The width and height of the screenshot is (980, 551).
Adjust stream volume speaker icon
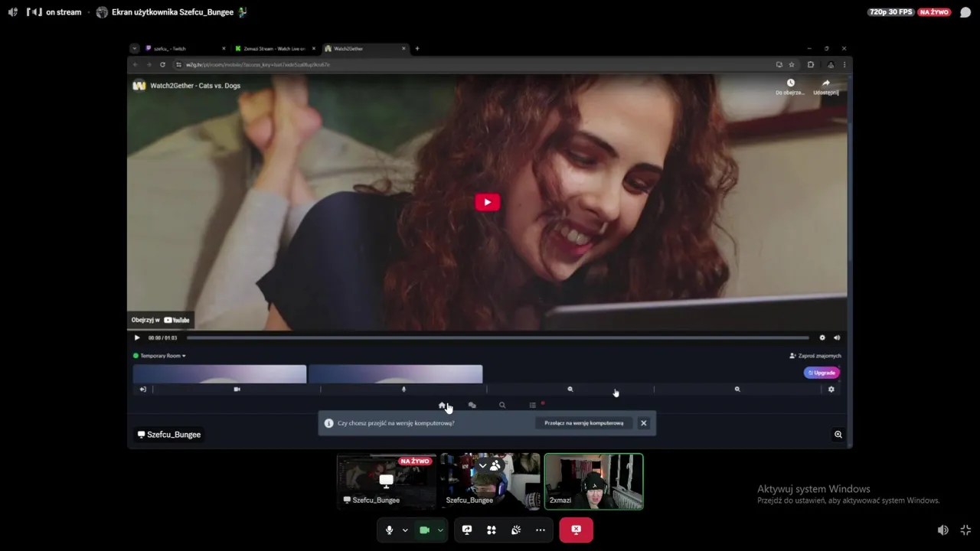pos(943,530)
